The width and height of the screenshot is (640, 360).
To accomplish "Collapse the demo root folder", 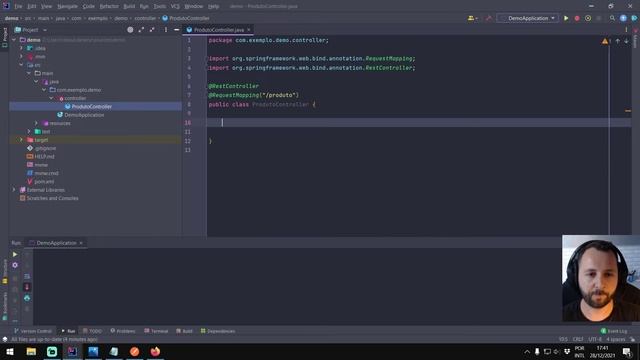I will (14, 40).
